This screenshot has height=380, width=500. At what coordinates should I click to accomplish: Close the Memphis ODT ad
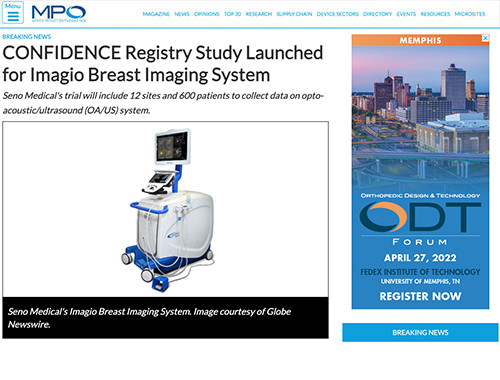(485, 38)
